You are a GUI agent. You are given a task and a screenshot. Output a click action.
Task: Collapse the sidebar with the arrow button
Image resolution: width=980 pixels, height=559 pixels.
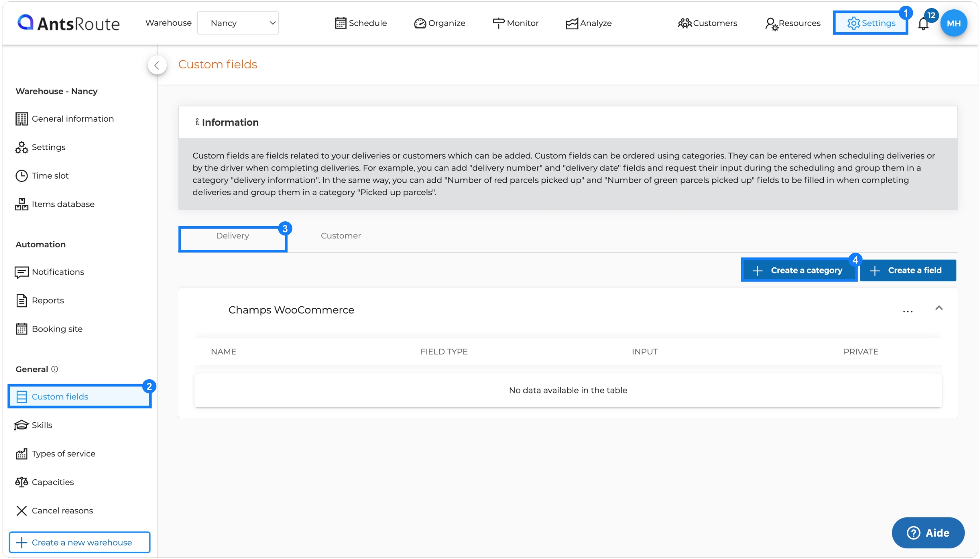tap(157, 65)
